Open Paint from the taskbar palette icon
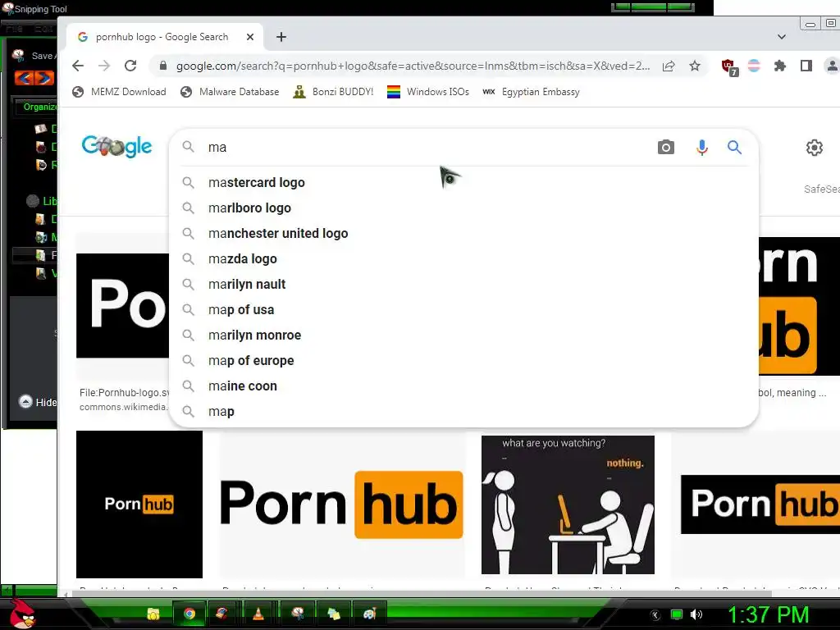The width and height of the screenshot is (840, 630). [x=368, y=614]
